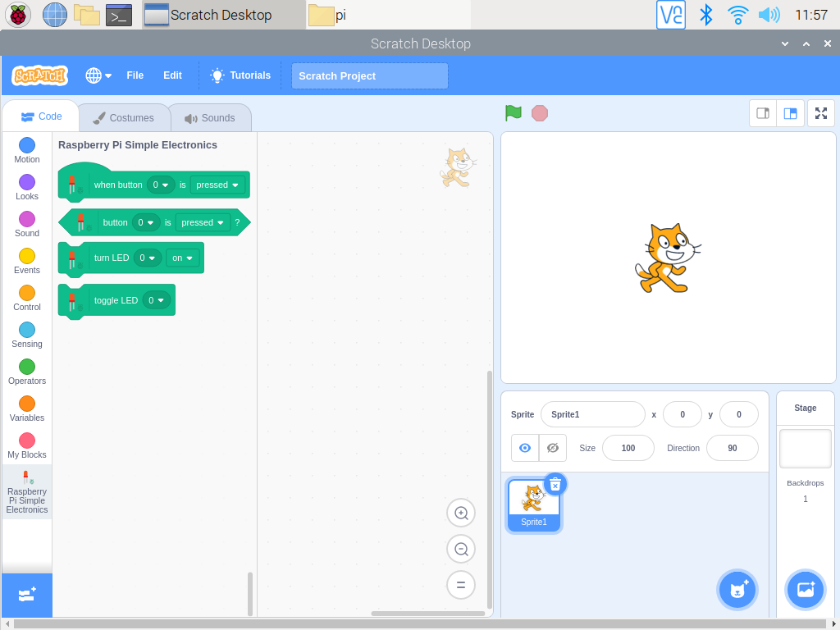Open the Wi-Fi network menu
Image resolution: width=840 pixels, height=630 pixels.
coord(737,15)
